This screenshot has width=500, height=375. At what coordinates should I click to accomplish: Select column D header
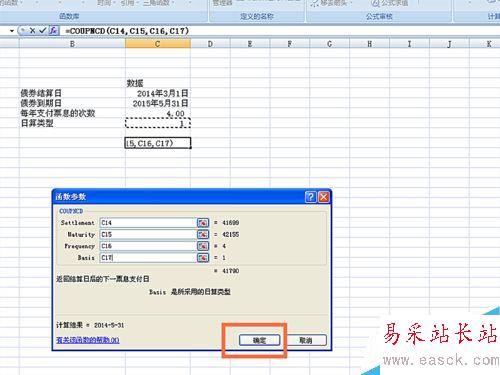[210, 44]
